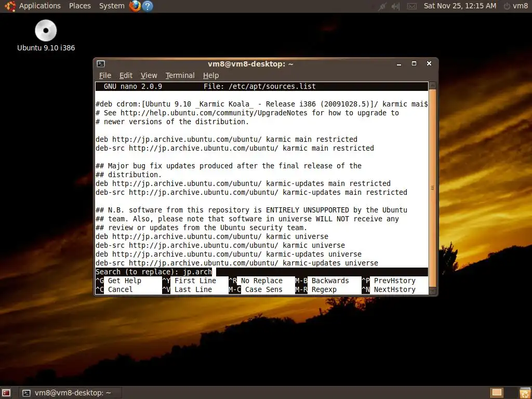Click the Help question mark launcher icon

pyautogui.click(x=148, y=6)
